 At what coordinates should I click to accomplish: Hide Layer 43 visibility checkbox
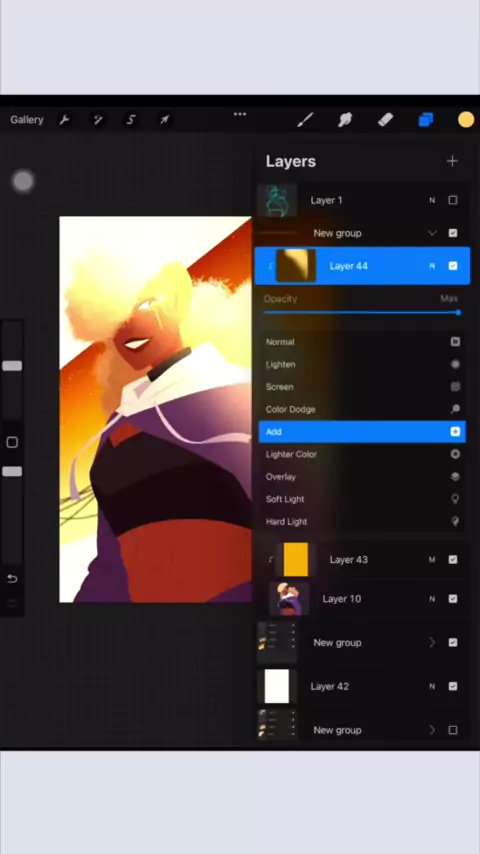point(453,560)
